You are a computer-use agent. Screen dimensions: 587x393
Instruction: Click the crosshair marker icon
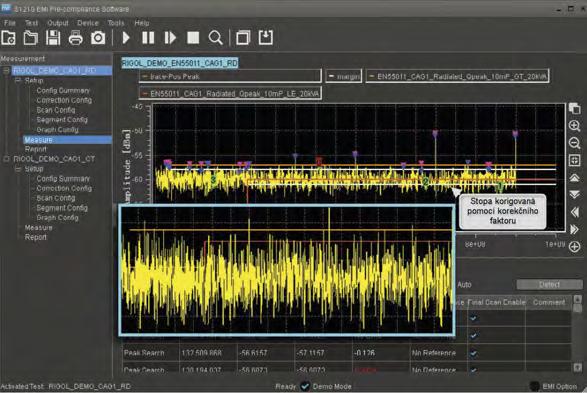pos(575,246)
